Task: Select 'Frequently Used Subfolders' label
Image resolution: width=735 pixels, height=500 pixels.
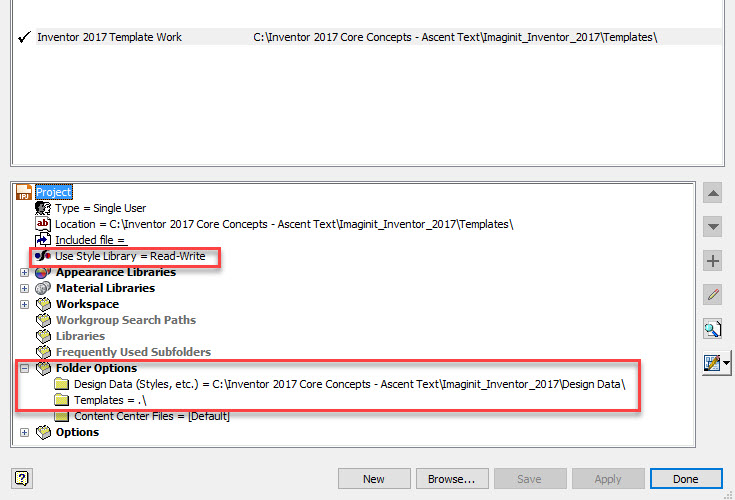Action: pos(133,352)
